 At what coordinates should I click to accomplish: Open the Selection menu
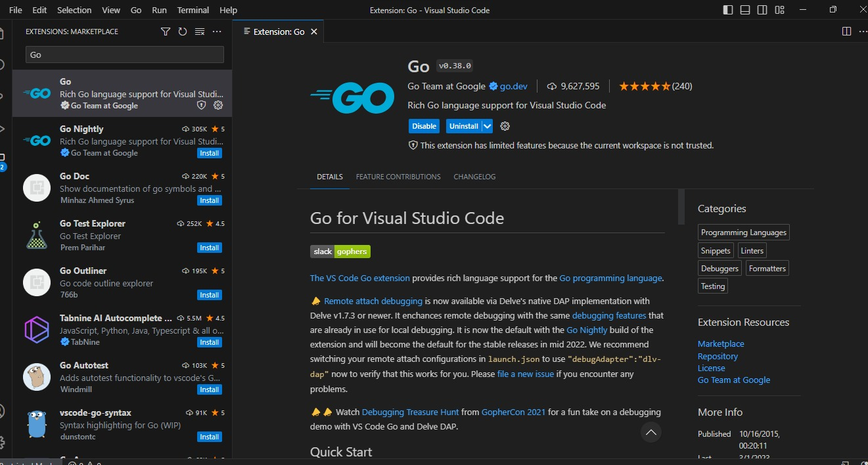coord(74,10)
